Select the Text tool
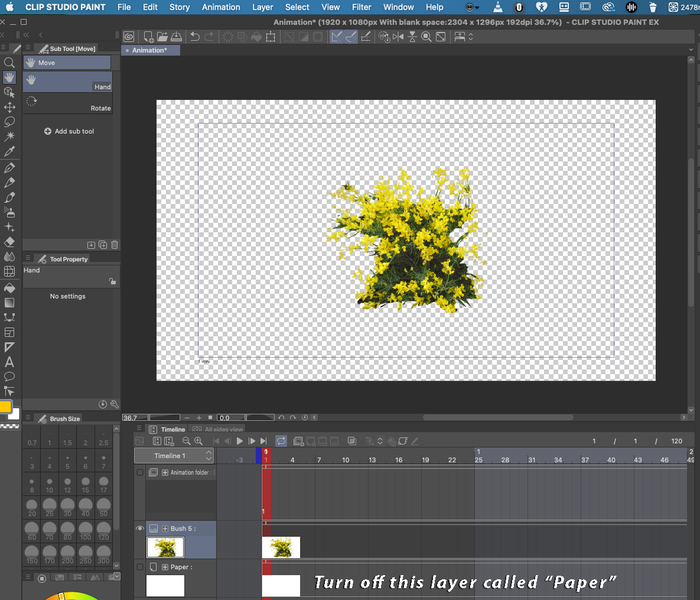The width and height of the screenshot is (700, 600). (x=9, y=362)
